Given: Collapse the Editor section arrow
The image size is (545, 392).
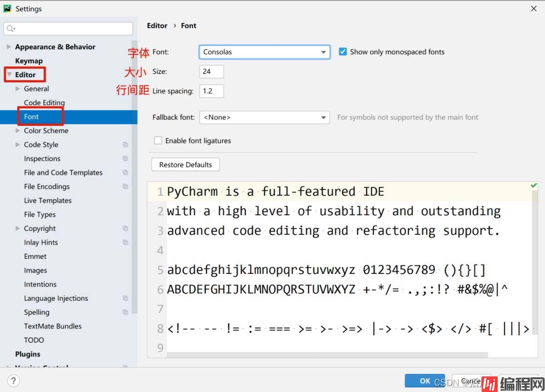Looking at the screenshot, I should point(9,75).
